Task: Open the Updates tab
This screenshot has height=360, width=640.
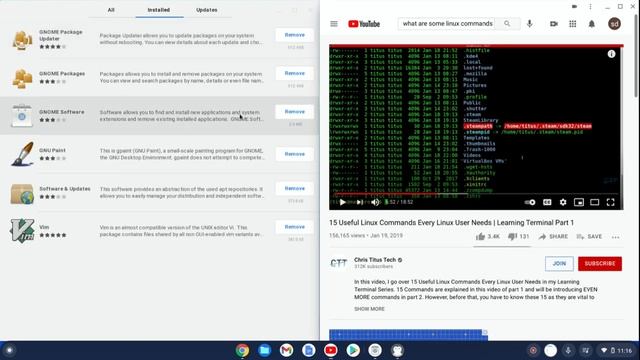Action: [207, 10]
